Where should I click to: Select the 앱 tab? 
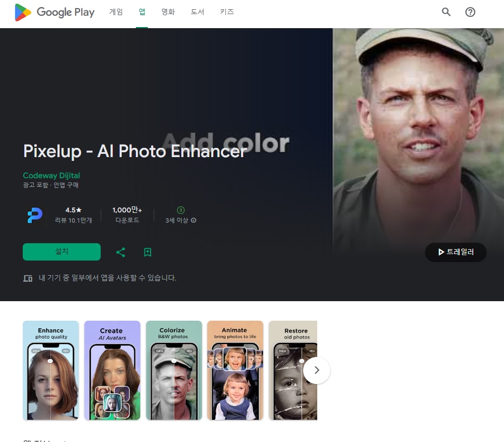[x=142, y=12]
